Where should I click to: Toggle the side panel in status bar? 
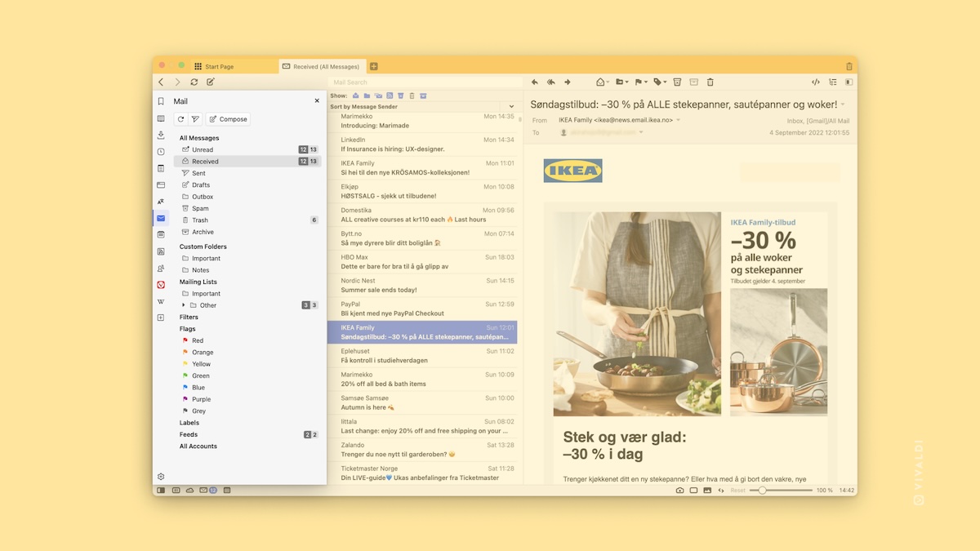pyautogui.click(x=161, y=491)
